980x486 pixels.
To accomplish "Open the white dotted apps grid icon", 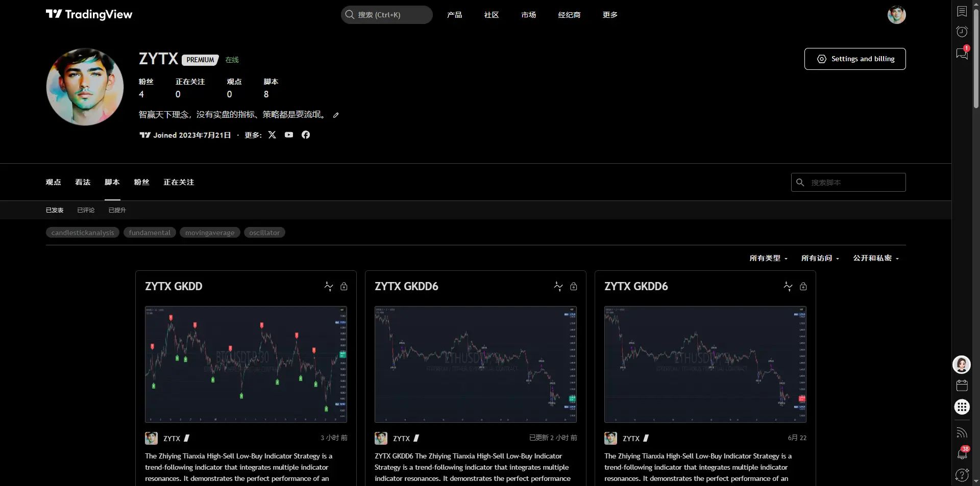I will point(962,407).
